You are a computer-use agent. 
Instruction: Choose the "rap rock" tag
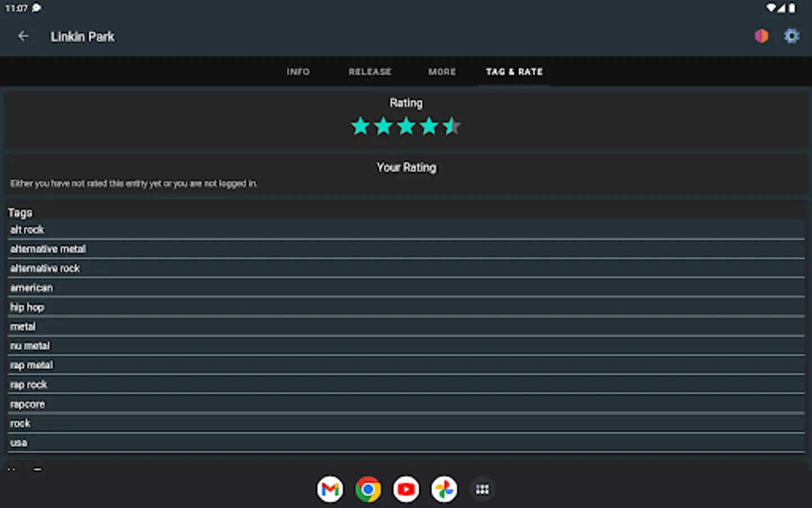406,384
